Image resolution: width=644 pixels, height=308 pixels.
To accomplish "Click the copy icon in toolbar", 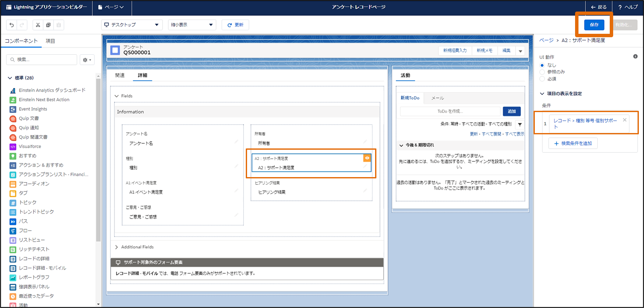I will click(x=48, y=25).
